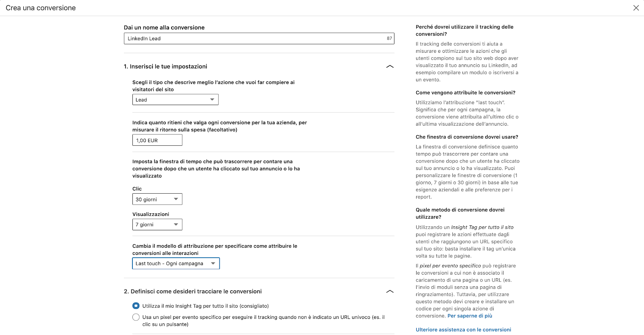The width and height of the screenshot is (644, 335).
Task: Click the 1,00 EUR value field
Action: 157,140
